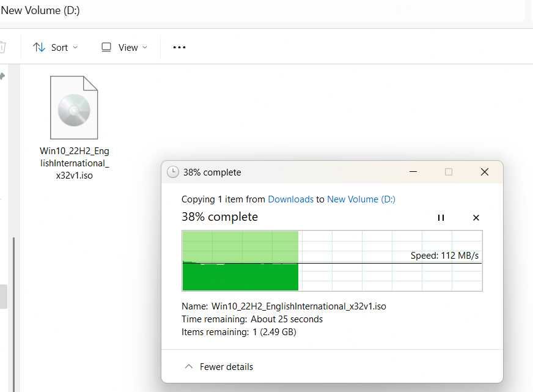Click Items remaining: 1 (2.49 GB) text
The width and height of the screenshot is (533, 392).
pyautogui.click(x=238, y=332)
